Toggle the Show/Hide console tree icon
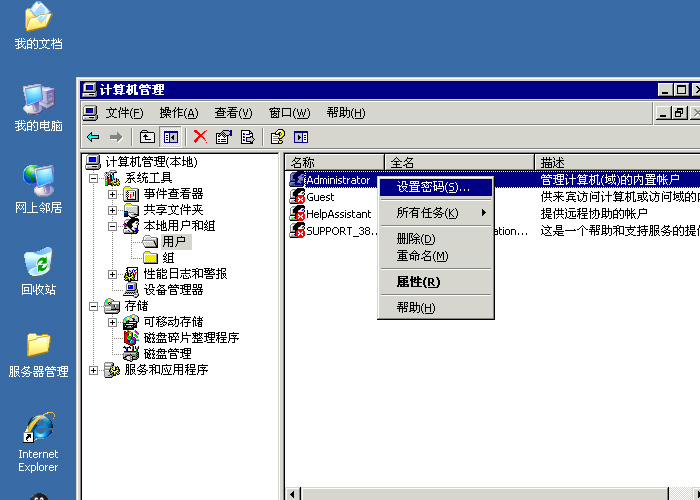700x500 pixels. pos(171,137)
